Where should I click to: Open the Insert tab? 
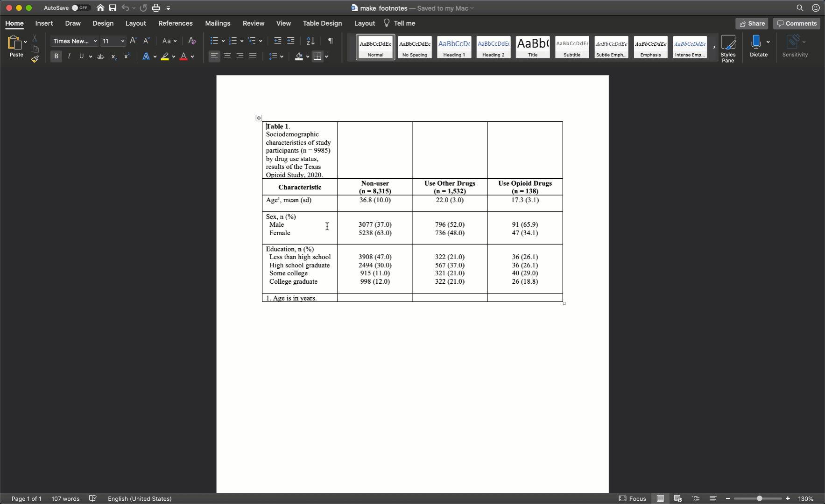click(44, 23)
